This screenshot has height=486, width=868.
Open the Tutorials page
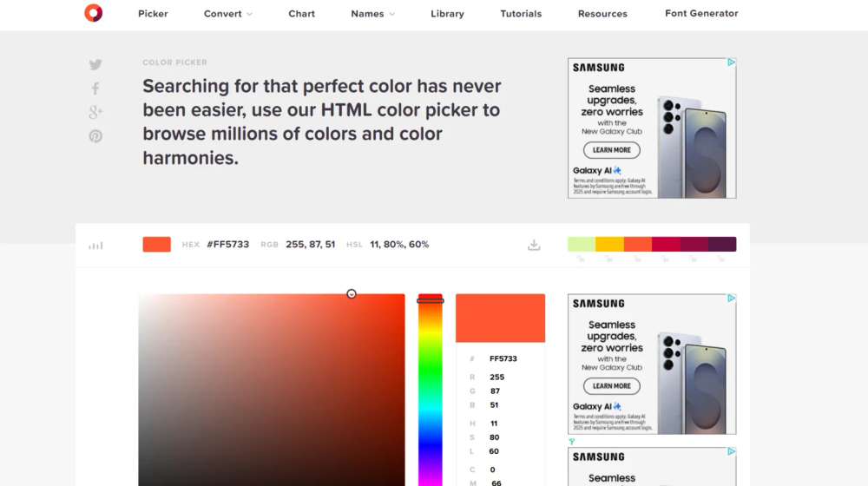click(521, 14)
